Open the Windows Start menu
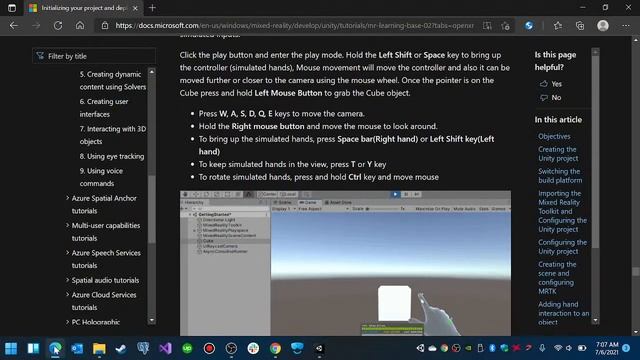This screenshot has width=640, height=360. coord(11,349)
